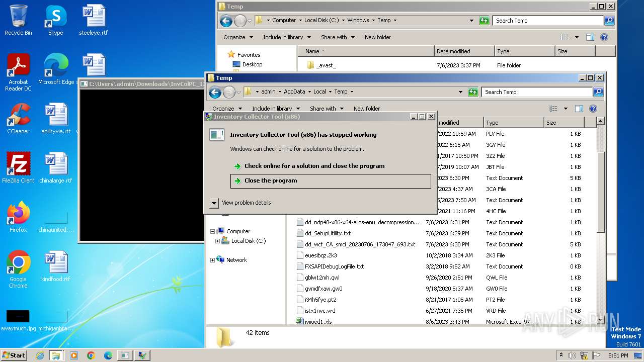The width and height of the screenshot is (644, 362).
Task: Open Internet Explorer from the taskbar
Action: [40, 355]
